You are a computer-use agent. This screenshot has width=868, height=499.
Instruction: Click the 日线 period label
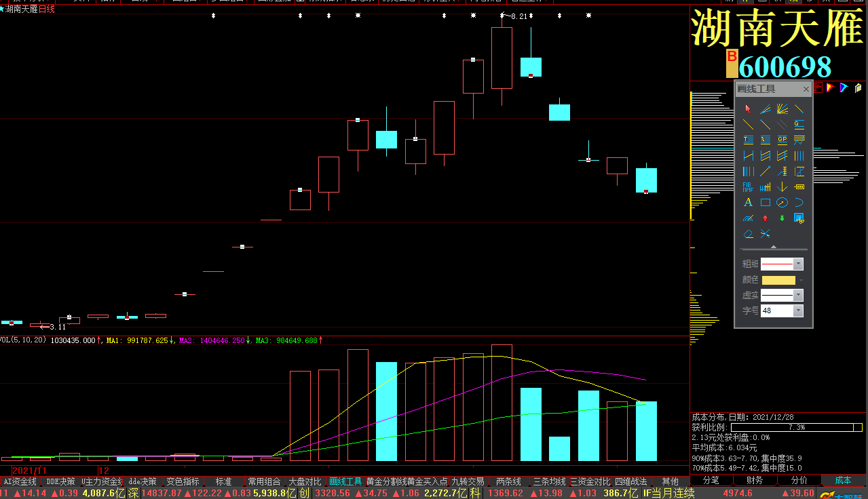tap(47, 9)
